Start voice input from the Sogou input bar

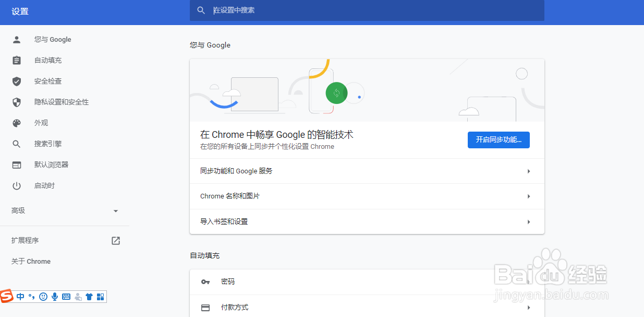tap(55, 297)
